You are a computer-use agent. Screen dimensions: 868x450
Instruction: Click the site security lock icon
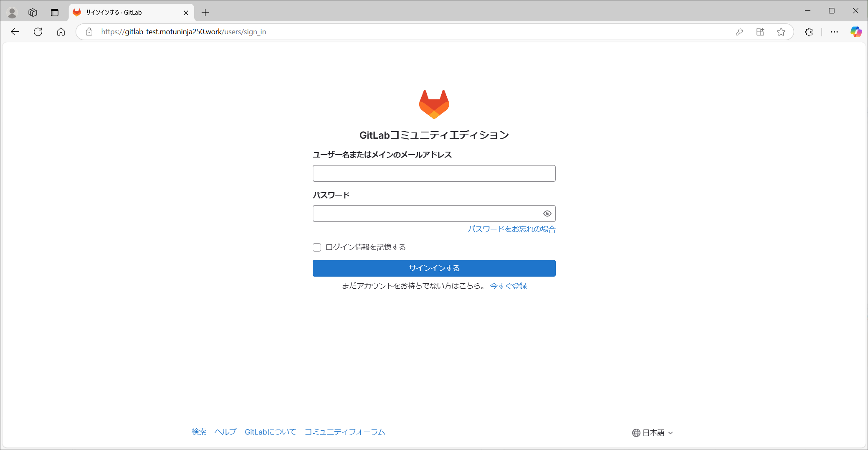89,31
